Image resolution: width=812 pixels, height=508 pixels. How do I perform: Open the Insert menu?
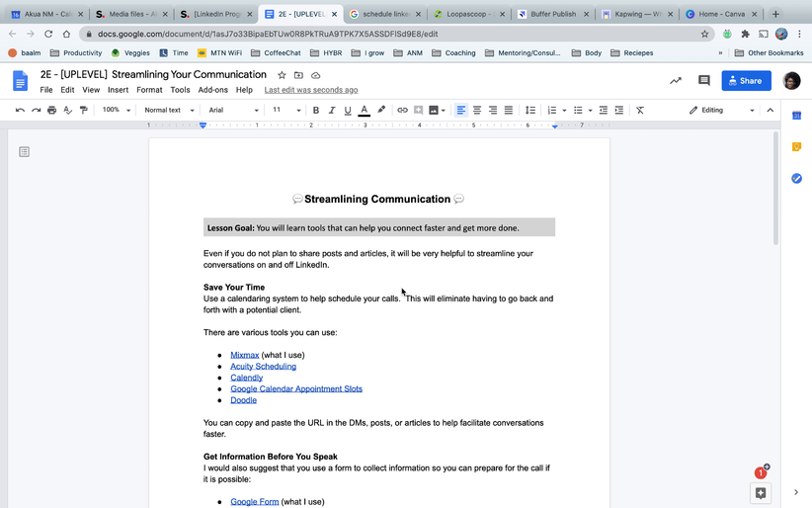(119, 90)
